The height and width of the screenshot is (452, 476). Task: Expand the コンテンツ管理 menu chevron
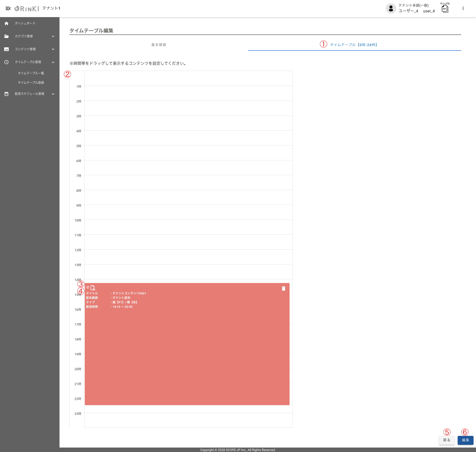pyautogui.click(x=53, y=49)
